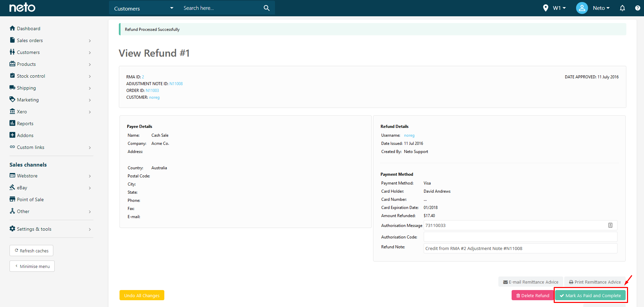Open the help question mark icon

638,8
